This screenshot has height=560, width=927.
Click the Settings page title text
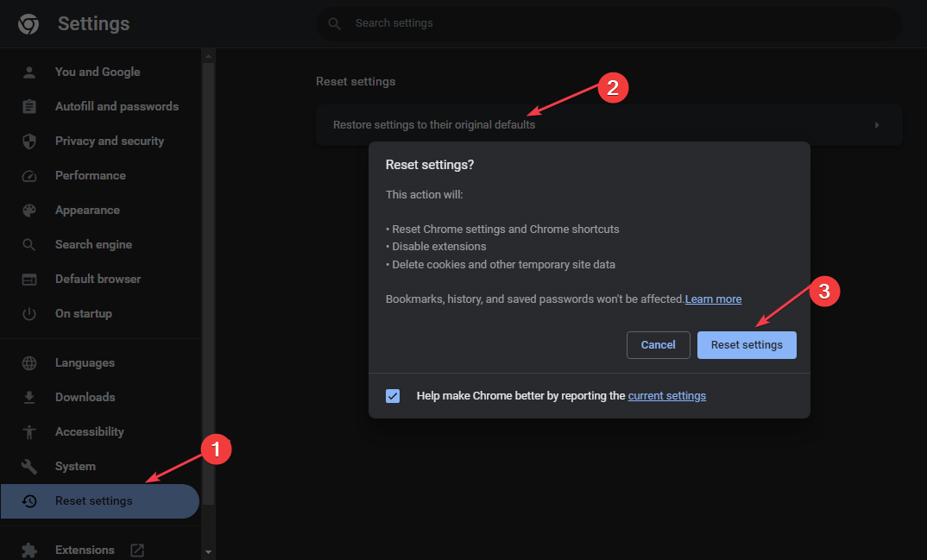pyautogui.click(x=93, y=23)
